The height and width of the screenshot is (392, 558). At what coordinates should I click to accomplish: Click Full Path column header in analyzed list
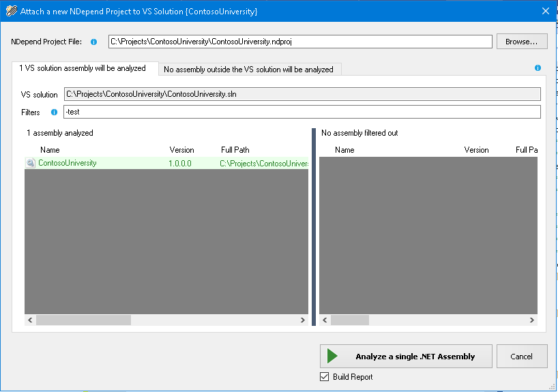[x=235, y=150]
